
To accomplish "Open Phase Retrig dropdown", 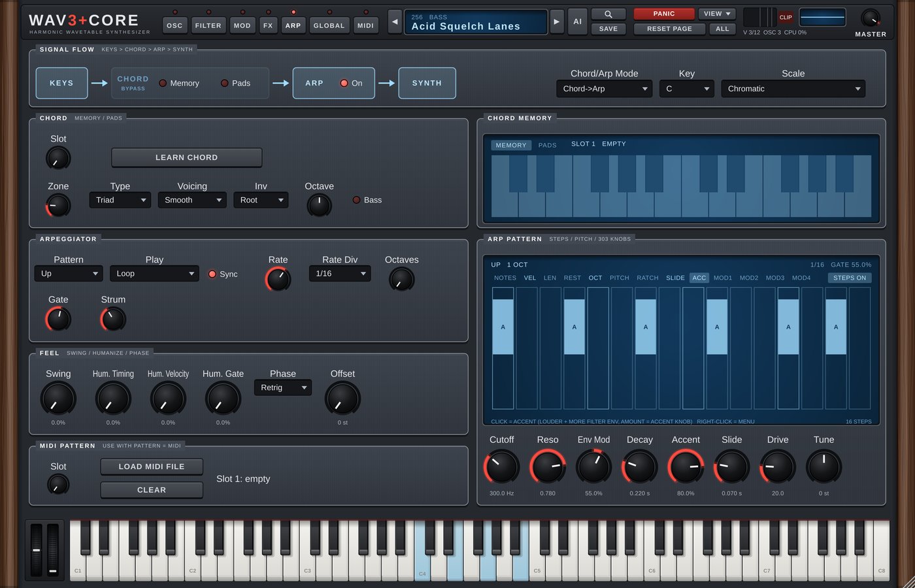I will pos(282,387).
